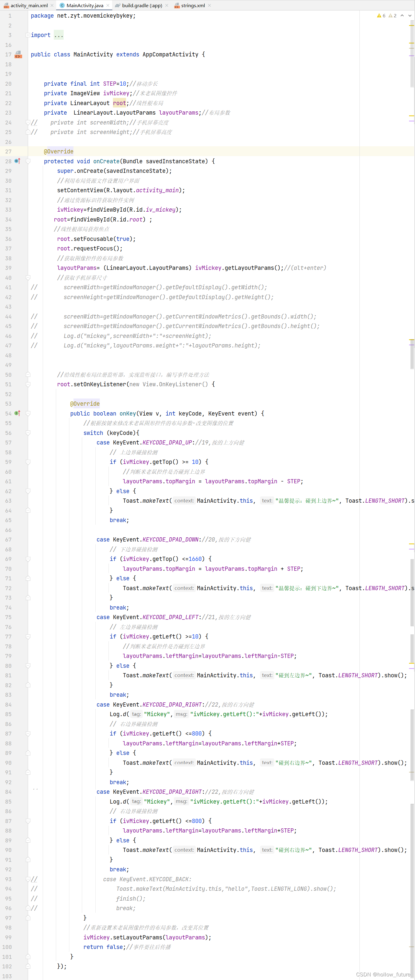The height and width of the screenshot is (980, 415).
Task: Click 'setLayoutParams' on line 99
Action: point(138,937)
